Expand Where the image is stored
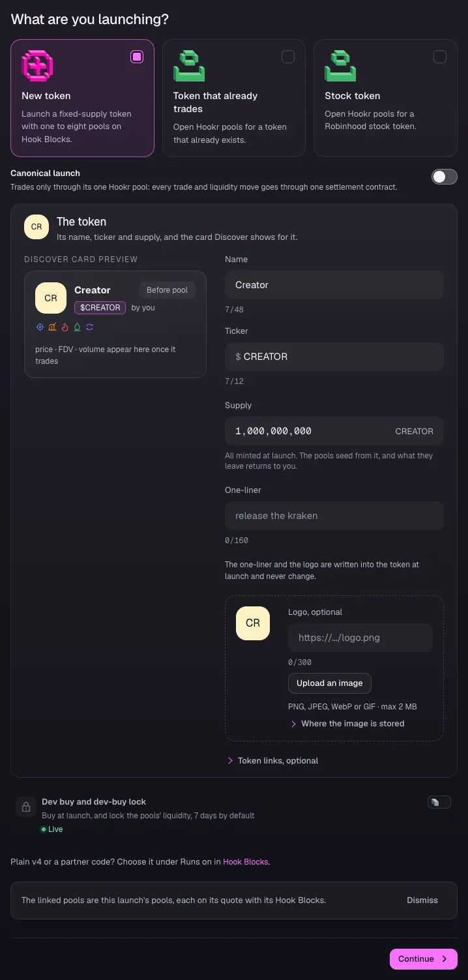 click(347, 724)
